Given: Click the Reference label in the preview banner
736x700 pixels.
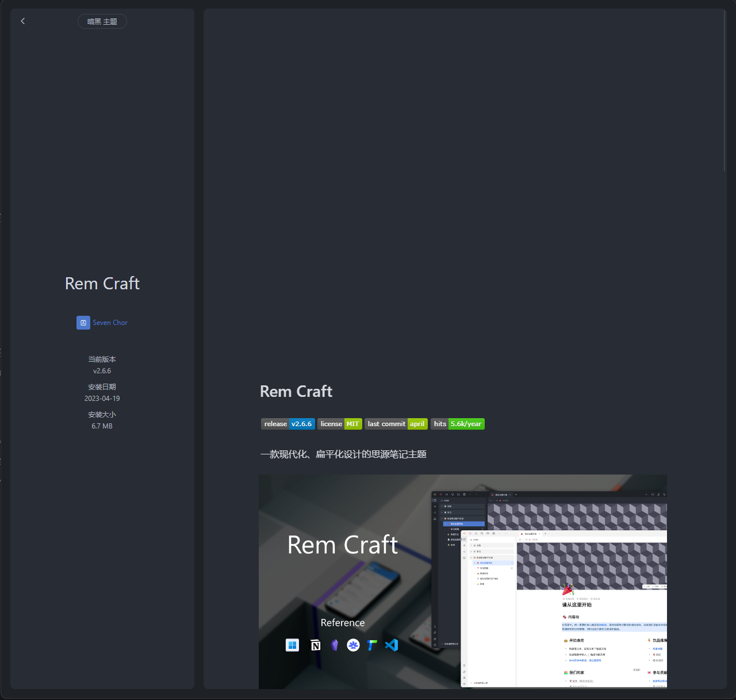Looking at the screenshot, I should tap(342, 622).
